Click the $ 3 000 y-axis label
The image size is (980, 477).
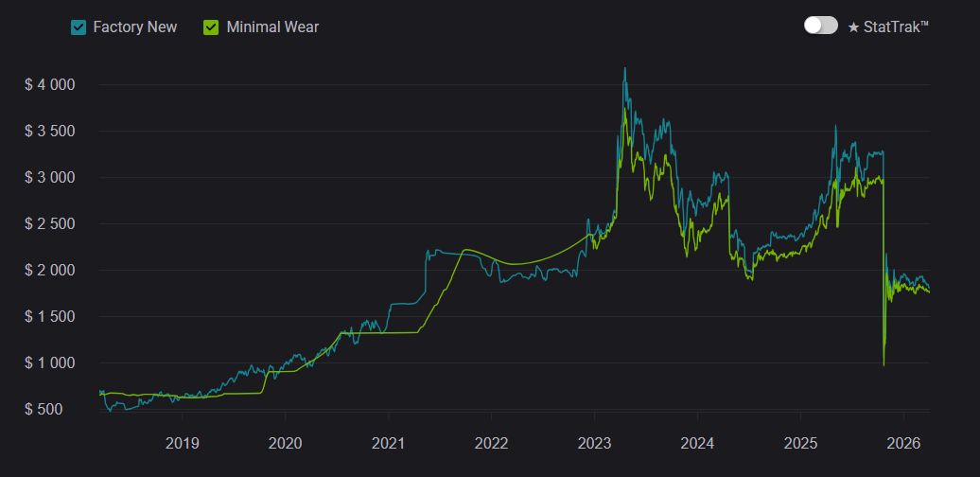point(50,178)
